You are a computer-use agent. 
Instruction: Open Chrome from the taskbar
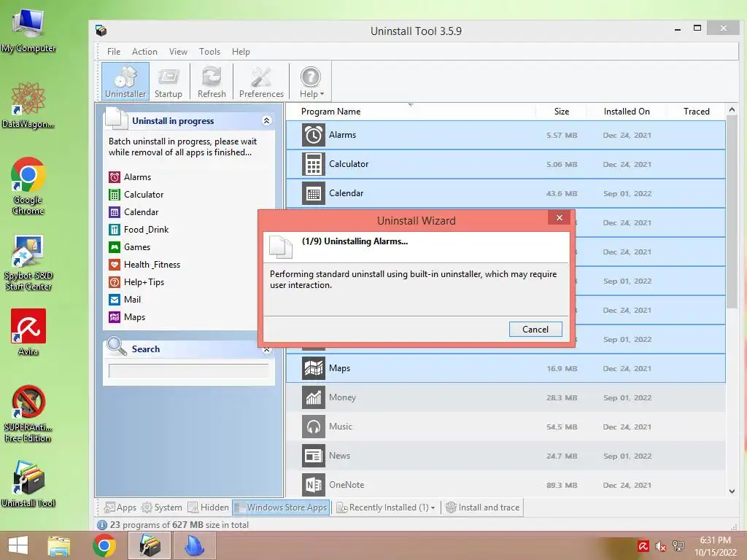click(x=104, y=545)
